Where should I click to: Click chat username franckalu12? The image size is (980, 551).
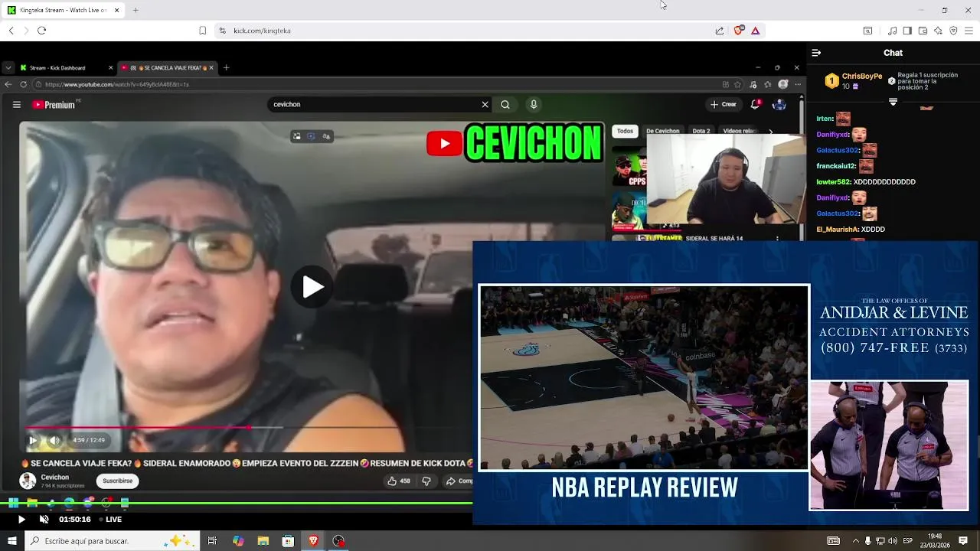click(x=835, y=166)
